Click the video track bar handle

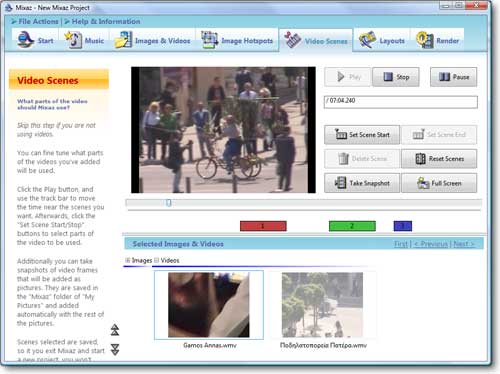tap(169, 203)
